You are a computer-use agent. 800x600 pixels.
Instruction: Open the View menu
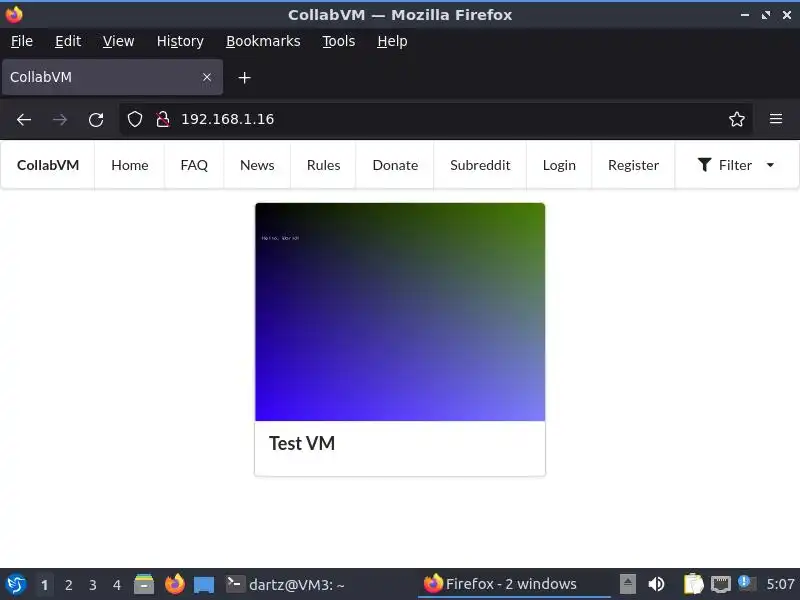[x=118, y=41]
